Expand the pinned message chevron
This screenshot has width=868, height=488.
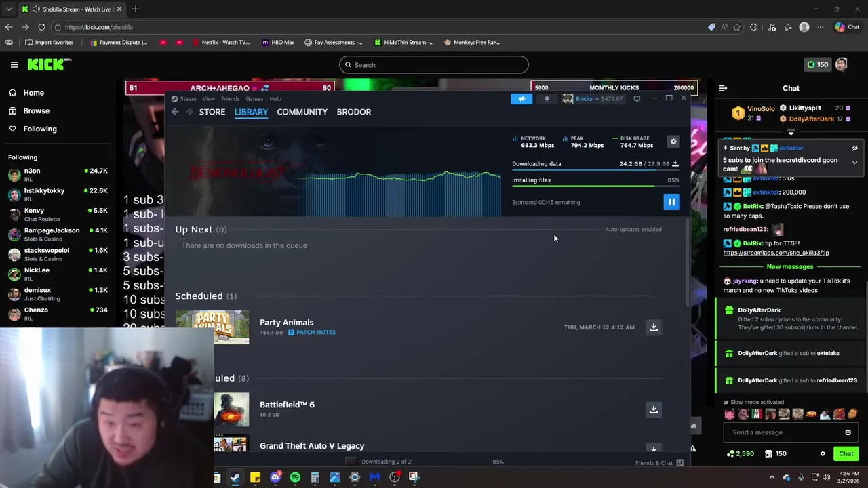[854, 163]
